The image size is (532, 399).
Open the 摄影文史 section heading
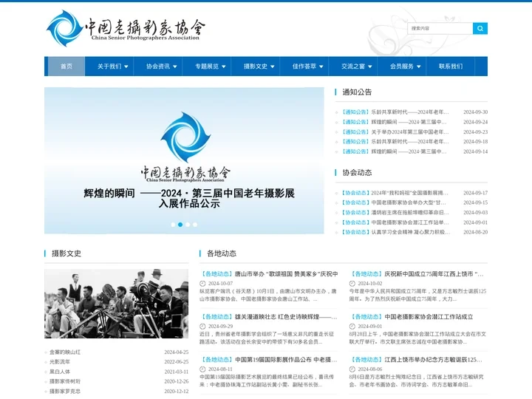(66, 253)
